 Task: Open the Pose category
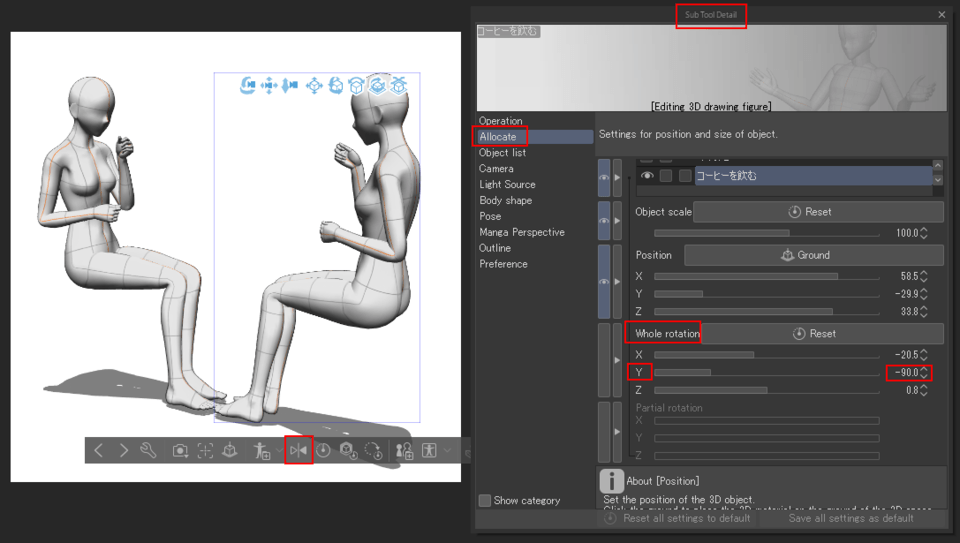pyautogui.click(x=490, y=216)
